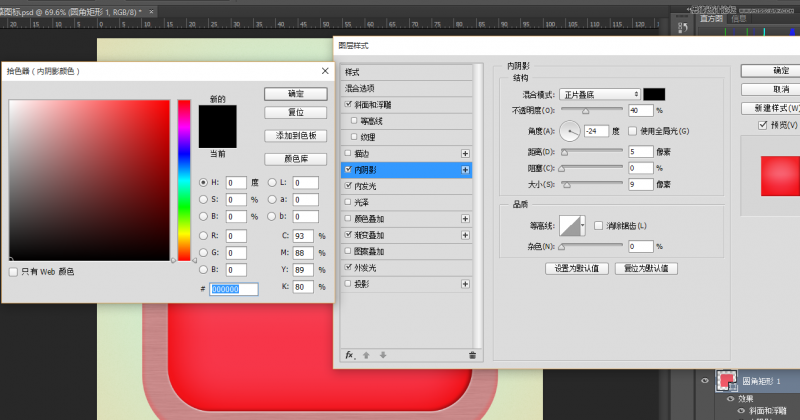Click 取消 in 图层样式 dialog

click(770, 89)
